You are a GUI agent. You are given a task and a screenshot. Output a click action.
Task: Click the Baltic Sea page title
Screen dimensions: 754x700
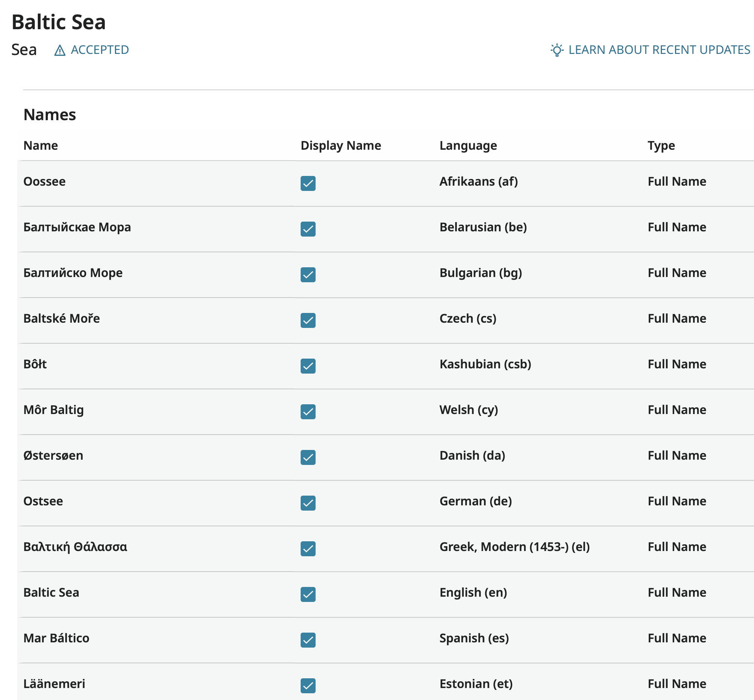click(x=59, y=22)
